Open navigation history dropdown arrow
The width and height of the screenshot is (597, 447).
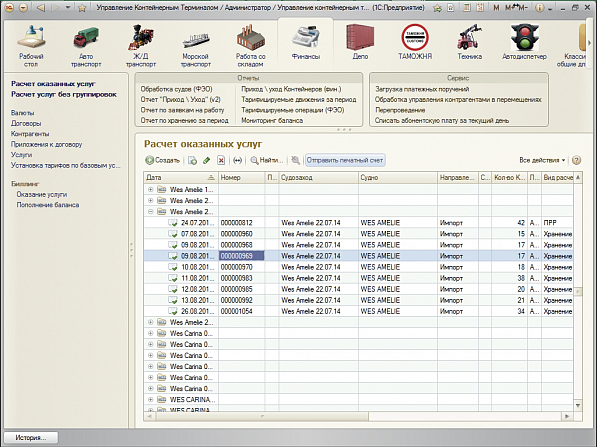(x=68, y=7)
